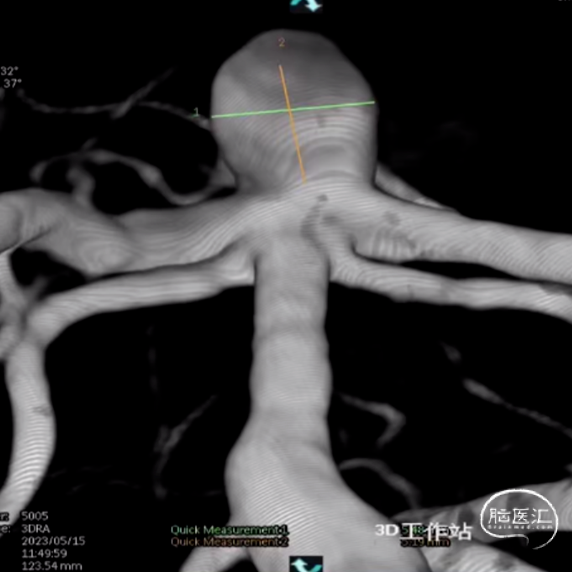The width and height of the screenshot is (572, 572).
Task: Click the 3DRA acquisition type label
Action: click(x=35, y=529)
